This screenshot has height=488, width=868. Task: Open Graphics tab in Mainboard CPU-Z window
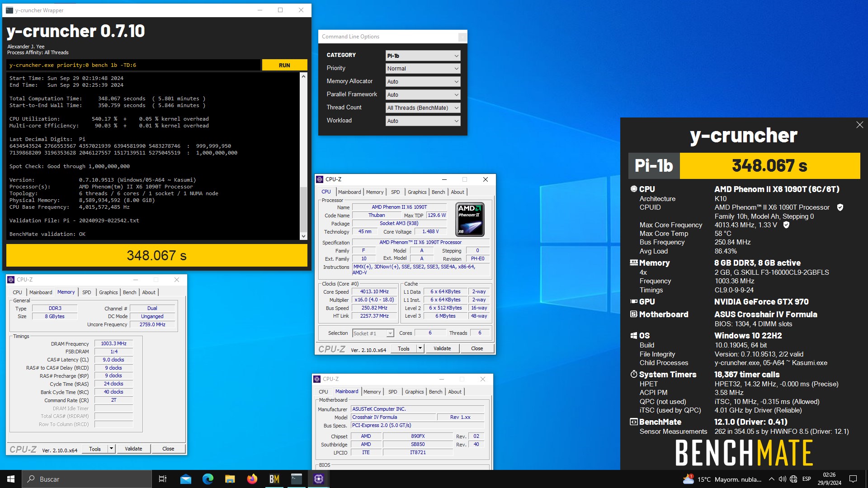414,392
